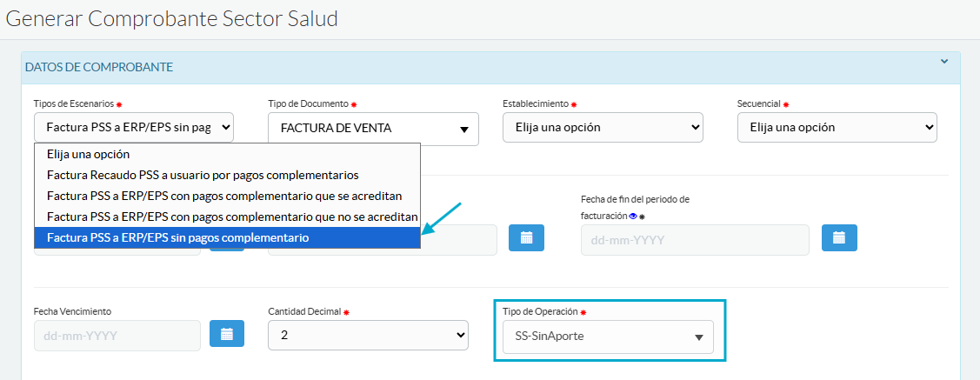Expand the Establecimiento dropdown
The image size is (980, 380).
603,127
